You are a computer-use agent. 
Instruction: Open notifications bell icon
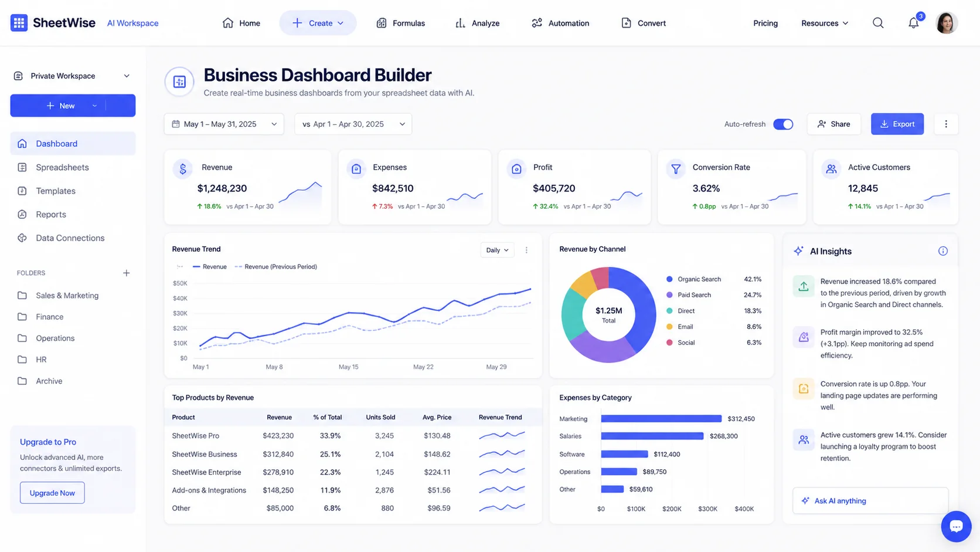pyautogui.click(x=913, y=23)
